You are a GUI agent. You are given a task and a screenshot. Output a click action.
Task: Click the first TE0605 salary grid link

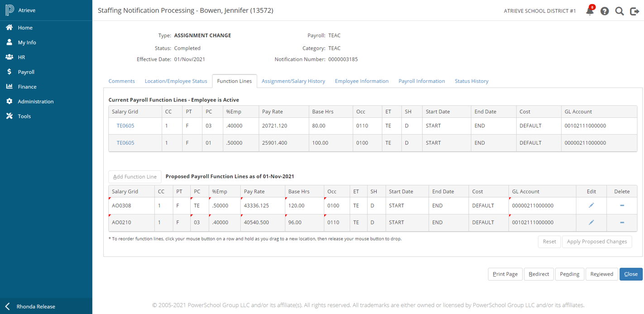coord(125,126)
